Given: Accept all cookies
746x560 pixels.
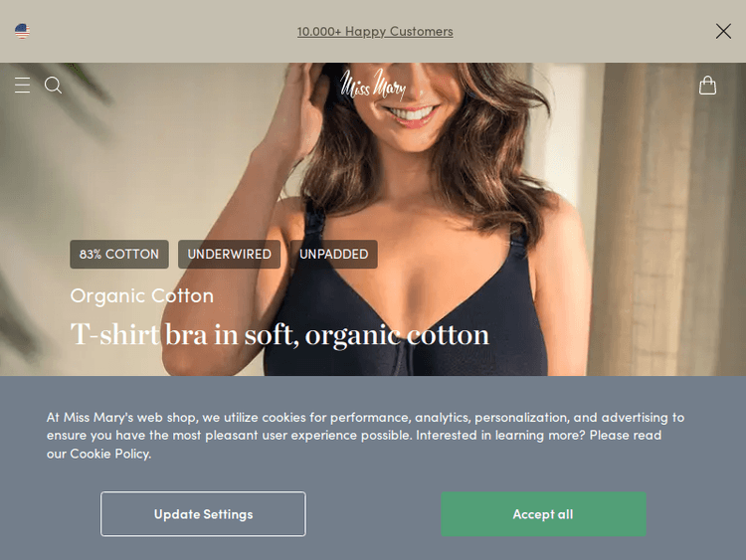Looking at the screenshot, I should [x=543, y=514].
